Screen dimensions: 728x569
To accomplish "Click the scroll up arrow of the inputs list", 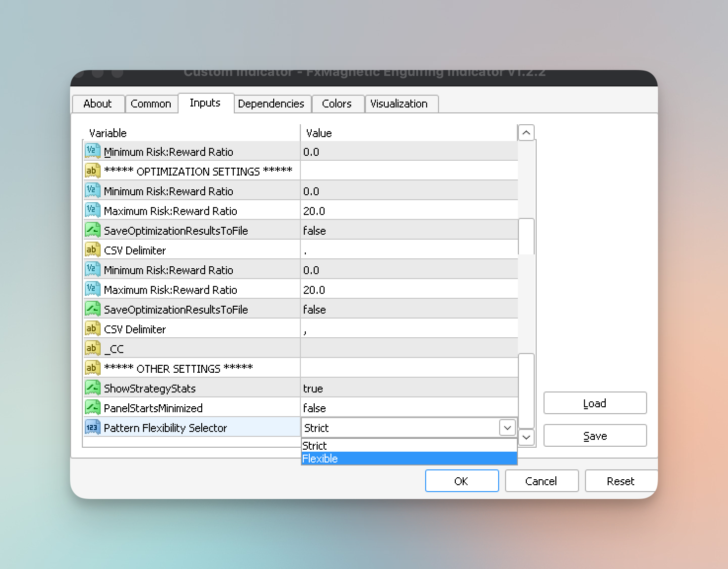I will tap(526, 133).
